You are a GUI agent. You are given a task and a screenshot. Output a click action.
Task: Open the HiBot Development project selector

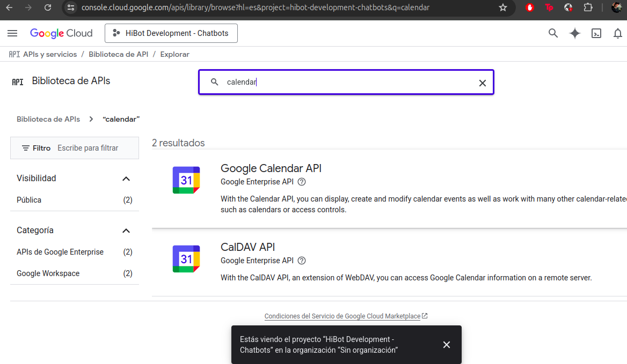(171, 33)
